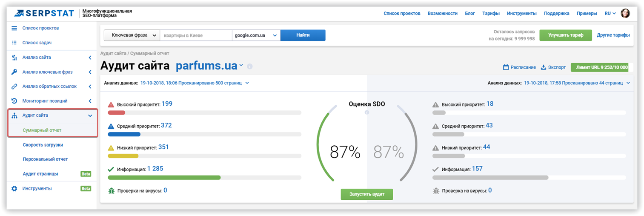This screenshot has width=644, height=216.
Task: Click the Serpstat logo
Action: (x=44, y=13)
